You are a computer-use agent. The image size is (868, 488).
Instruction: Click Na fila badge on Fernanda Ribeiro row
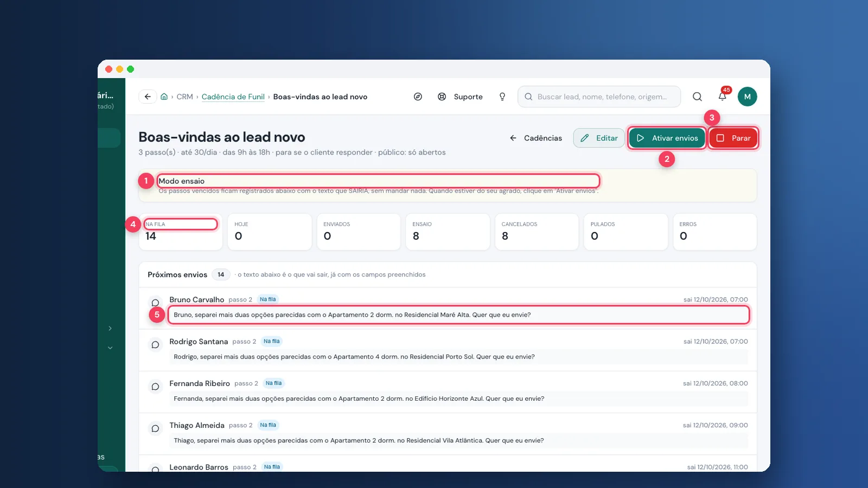(x=273, y=383)
